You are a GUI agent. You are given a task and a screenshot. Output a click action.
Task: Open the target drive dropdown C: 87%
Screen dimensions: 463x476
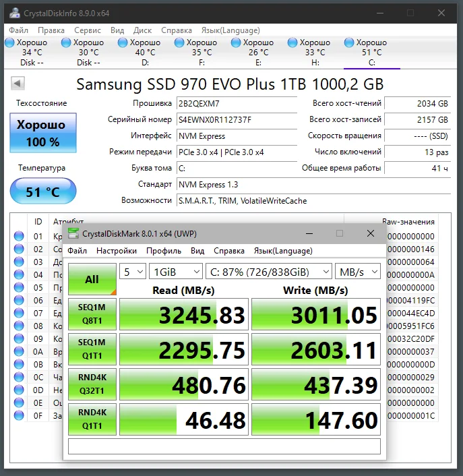[269, 272]
